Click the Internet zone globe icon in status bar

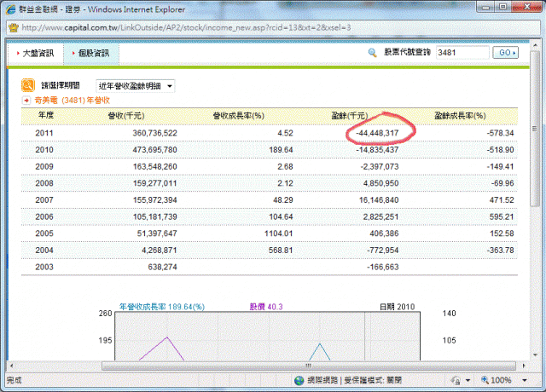(300, 380)
